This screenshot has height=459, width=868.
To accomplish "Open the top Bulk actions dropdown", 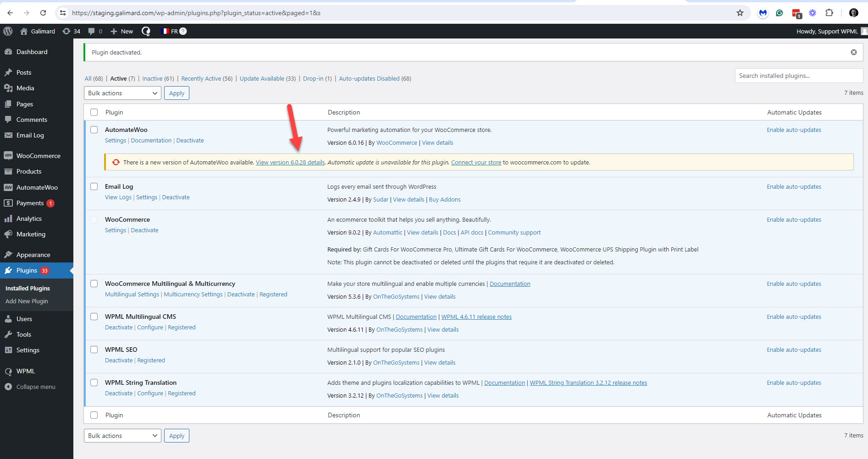I will [122, 93].
